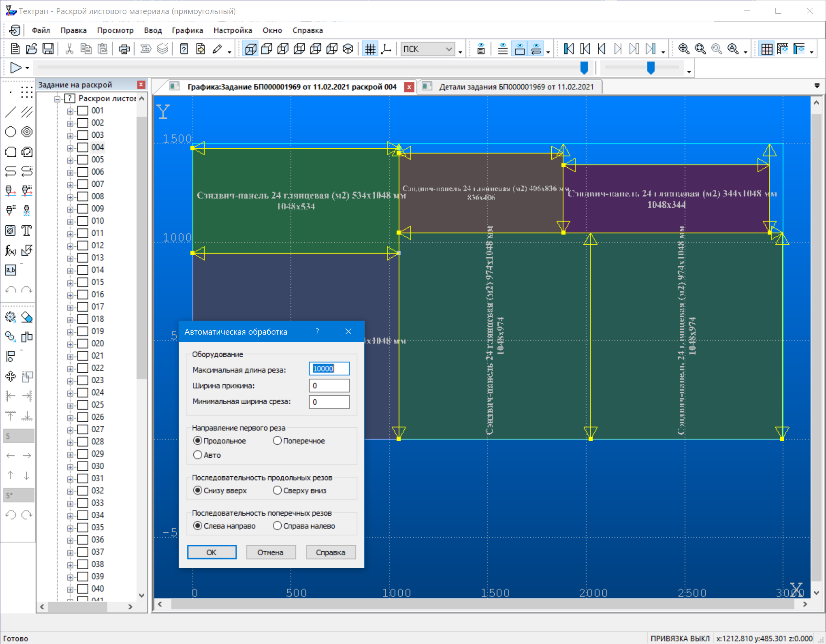Click the go to first step icon
This screenshot has width=826, height=644.
[568, 49]
